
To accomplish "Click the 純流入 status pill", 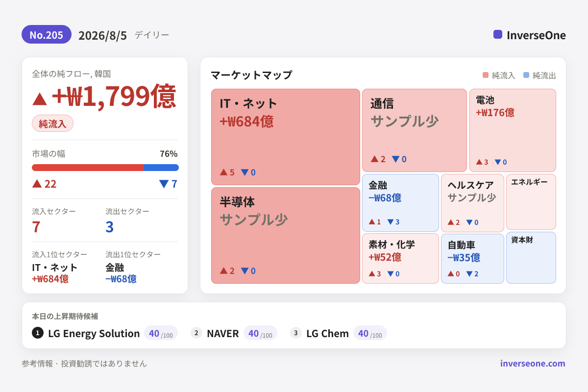I will tap(52, 123).
